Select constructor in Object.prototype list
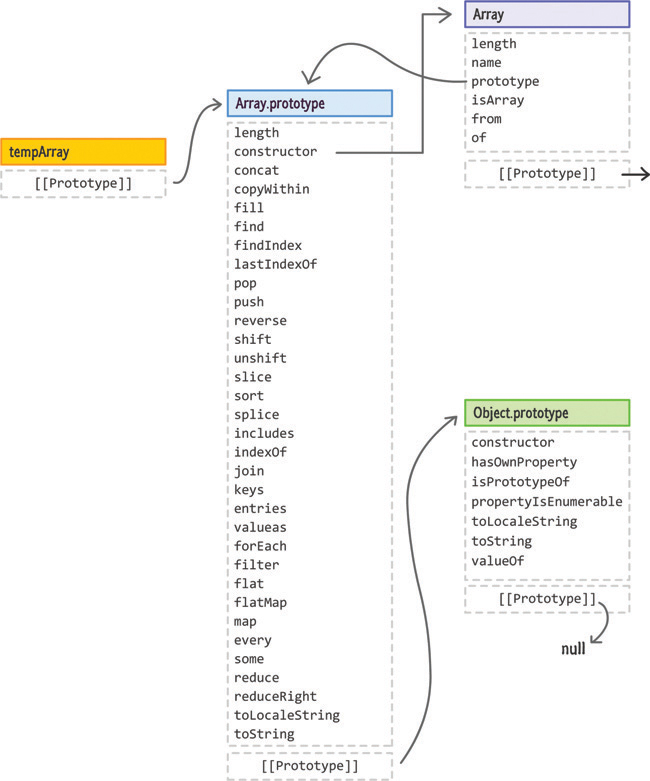 [x=513, y=443]
